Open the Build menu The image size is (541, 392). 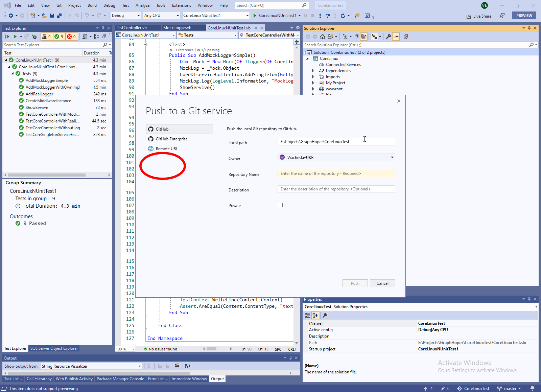click(x=92, y=5)
